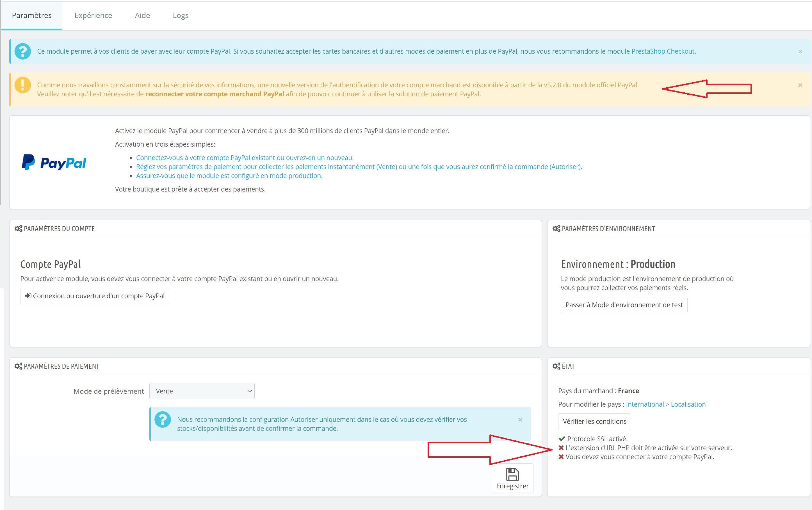Dismiss the Autoriser recommendation info box
The image size is (812, 510).
click(x=520, y=420)
